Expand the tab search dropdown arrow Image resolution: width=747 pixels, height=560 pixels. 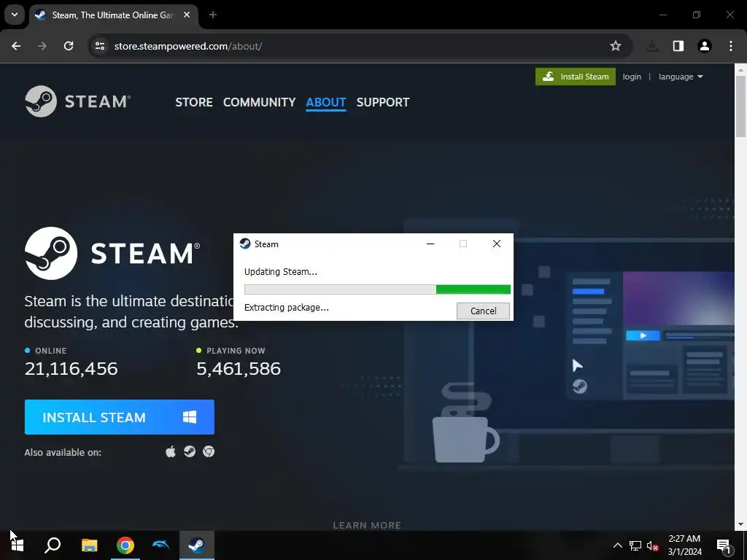[15, 15]
